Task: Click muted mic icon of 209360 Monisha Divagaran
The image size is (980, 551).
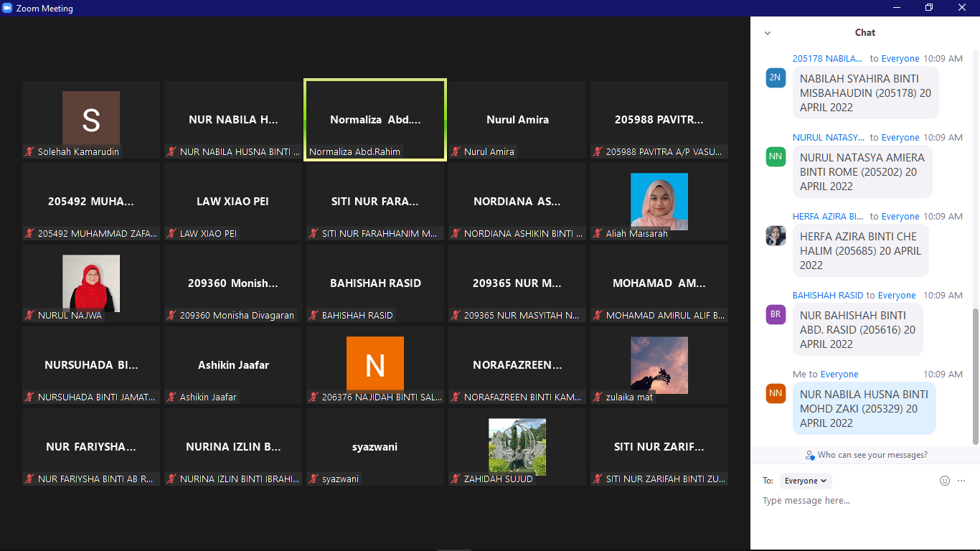Action: (x=172, y=316)
